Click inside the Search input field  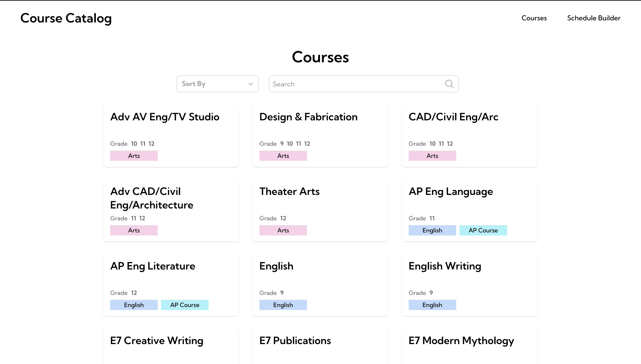click(x=350, y=84)
